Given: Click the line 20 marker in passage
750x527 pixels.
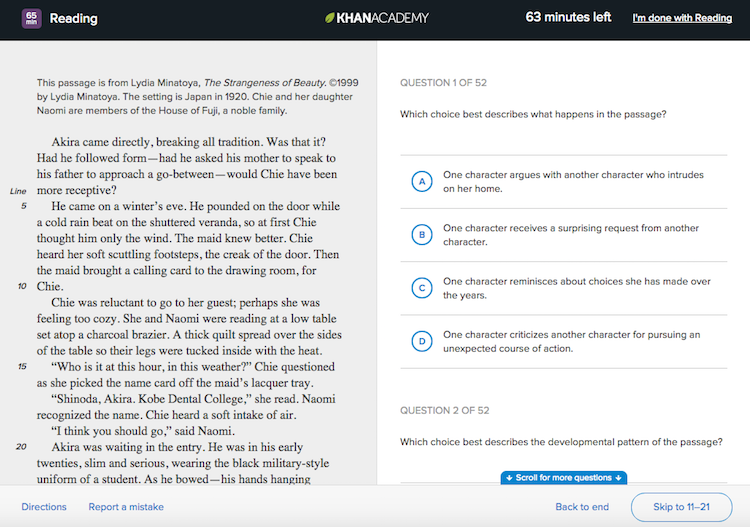Looking at the screenshot, I should click(22, 447).
